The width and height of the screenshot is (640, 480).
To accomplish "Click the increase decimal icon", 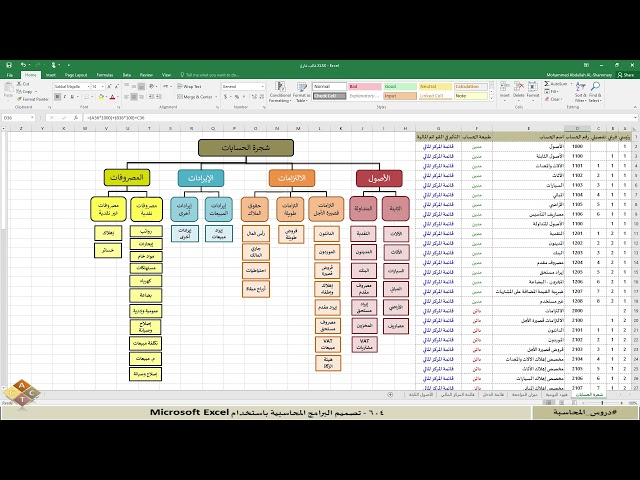I will point(253,97).
